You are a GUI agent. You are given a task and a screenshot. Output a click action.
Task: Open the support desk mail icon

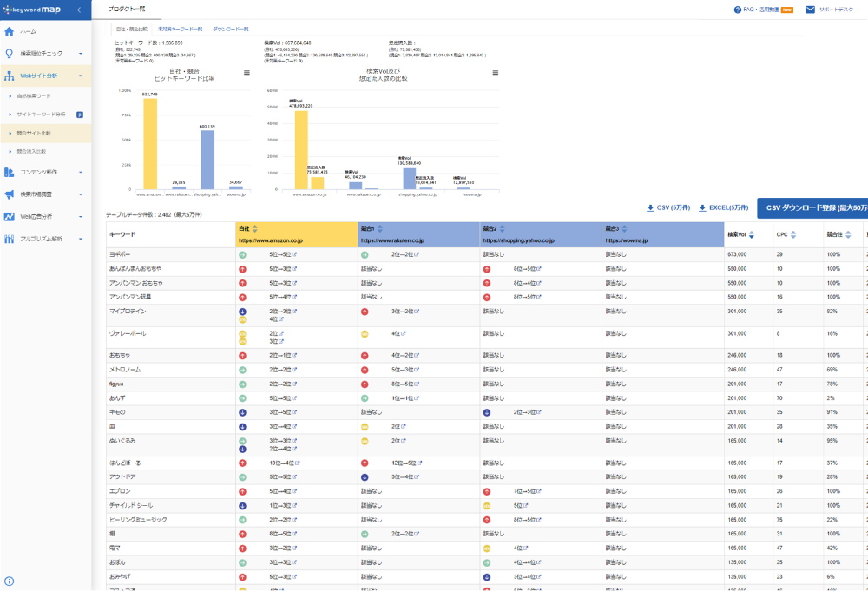(x=810, y=10)
